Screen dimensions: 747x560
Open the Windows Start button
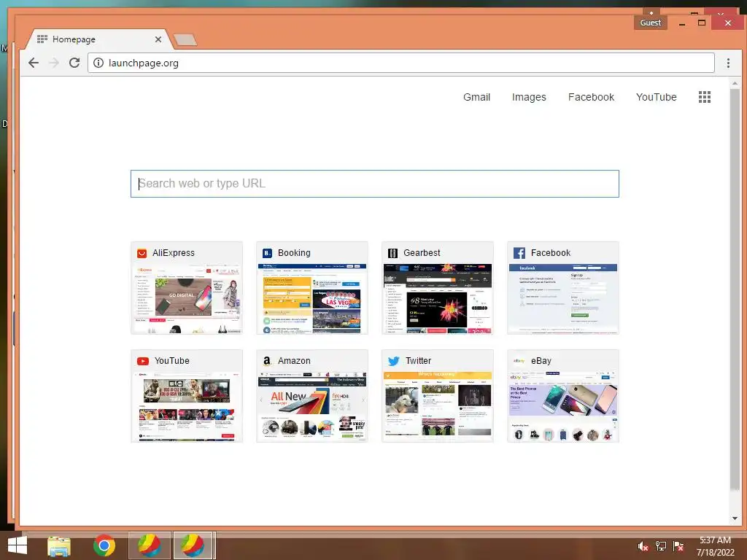point(18,545)
